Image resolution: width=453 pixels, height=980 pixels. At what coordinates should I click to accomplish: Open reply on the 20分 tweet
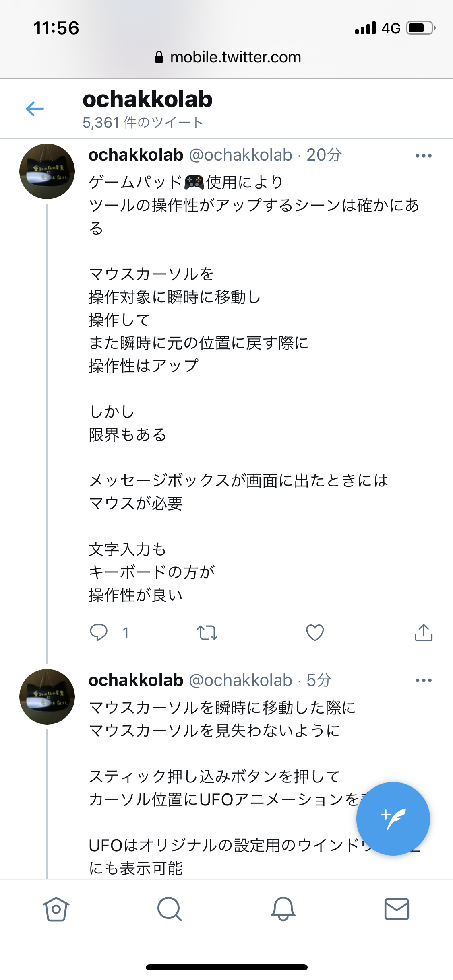pyautogui.click(x=99, y=632)
